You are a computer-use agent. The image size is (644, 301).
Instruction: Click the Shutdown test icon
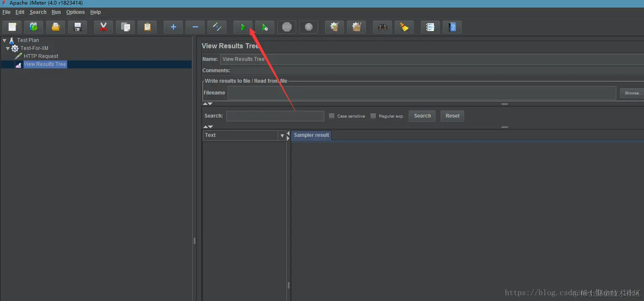coord(308,27)
